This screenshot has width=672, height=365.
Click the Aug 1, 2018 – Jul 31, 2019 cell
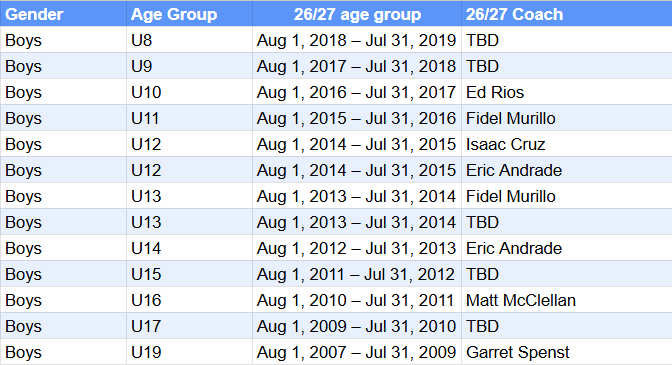click(x=357, y=40)
